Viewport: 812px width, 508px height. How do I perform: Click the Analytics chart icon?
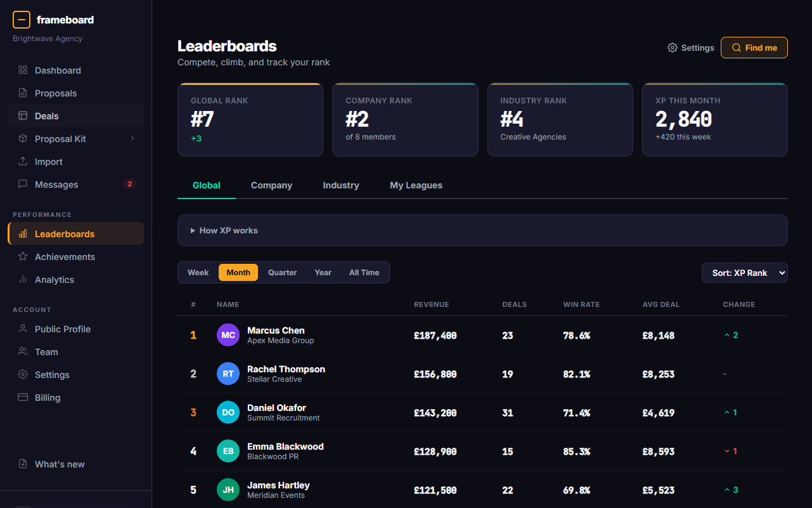tap(23, 280)
